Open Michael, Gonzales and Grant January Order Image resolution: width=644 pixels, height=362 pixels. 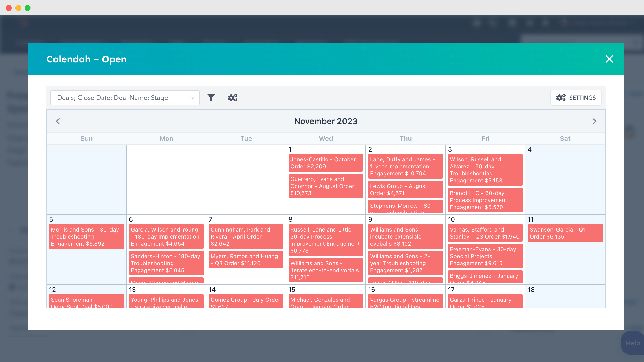[326, 301]
